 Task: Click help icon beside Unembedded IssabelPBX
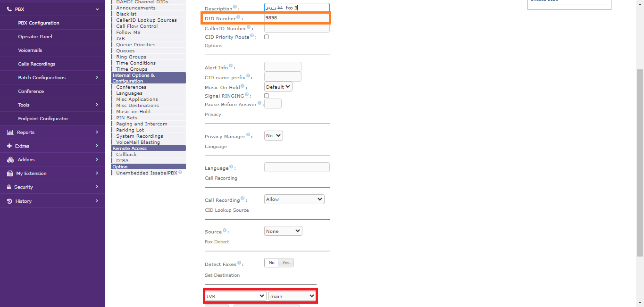pos(181,173)
